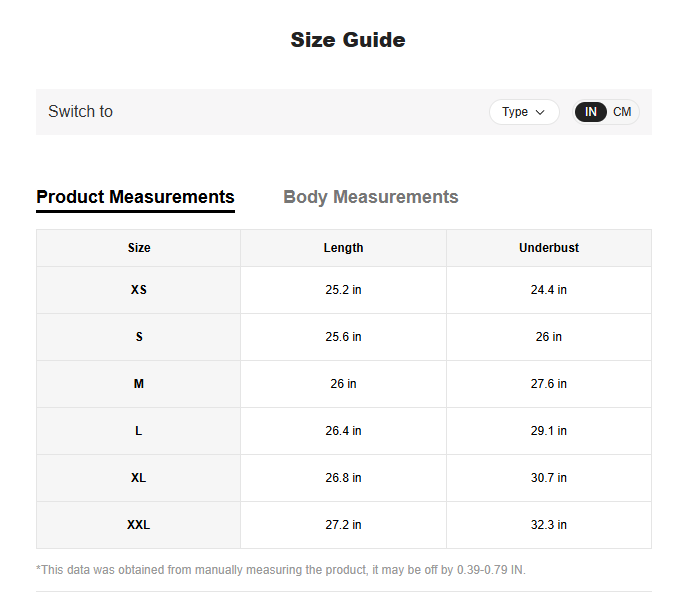682x594 pixels.
Task: Click the 25.2 in length cell
Action: [343, 290]
